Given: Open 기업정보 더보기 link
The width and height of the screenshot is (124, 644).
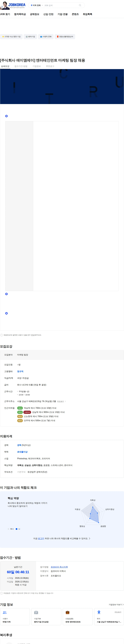Looking at the screenshot, I should click(x=116, y=605).
